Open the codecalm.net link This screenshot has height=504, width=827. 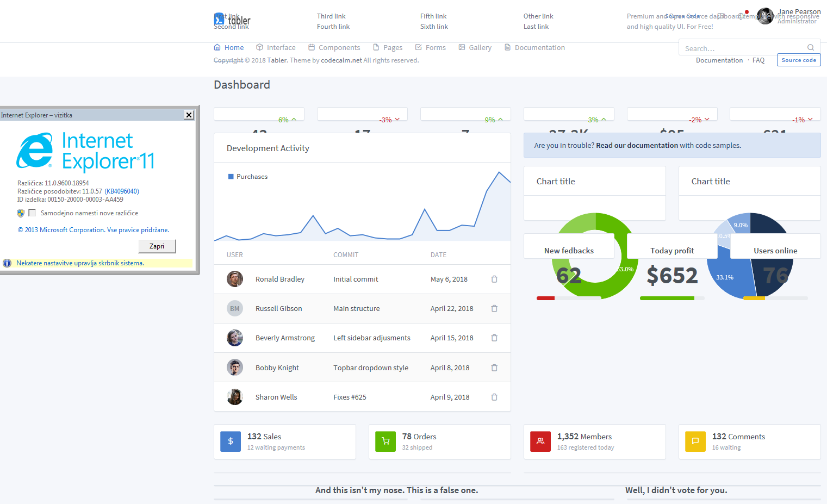click(341, 60)
